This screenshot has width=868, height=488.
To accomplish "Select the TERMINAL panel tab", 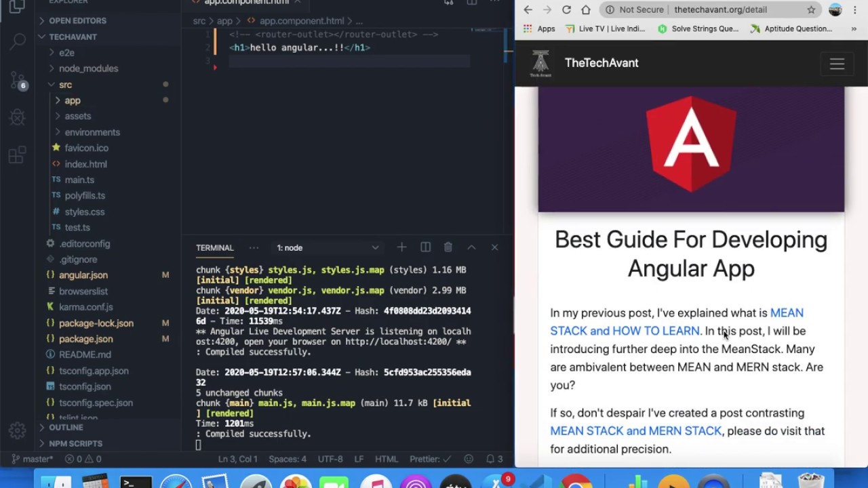I will pos(215,247).
